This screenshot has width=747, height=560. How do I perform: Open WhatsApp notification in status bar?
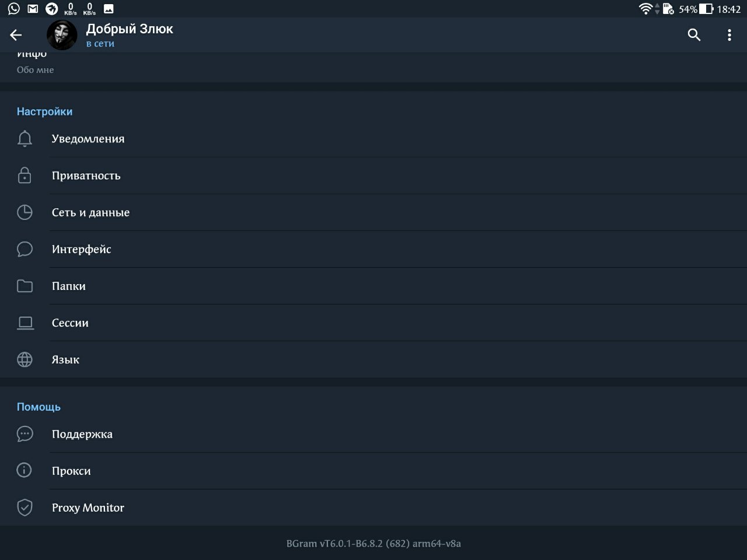click(14, 9)
